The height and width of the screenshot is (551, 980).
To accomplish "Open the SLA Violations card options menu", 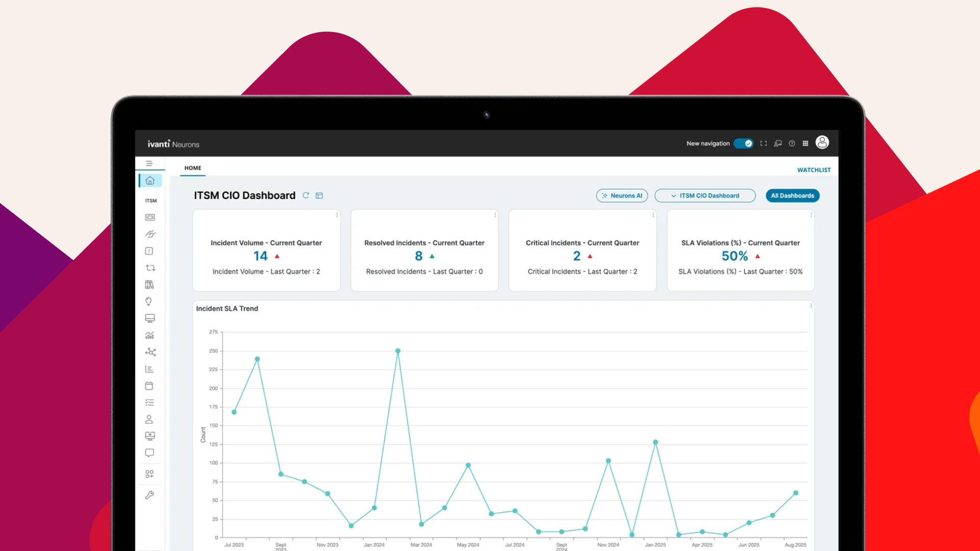I will 811,215.
